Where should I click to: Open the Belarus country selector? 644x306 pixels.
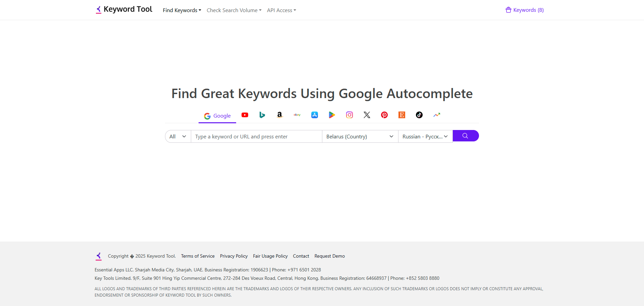point(360,136)
